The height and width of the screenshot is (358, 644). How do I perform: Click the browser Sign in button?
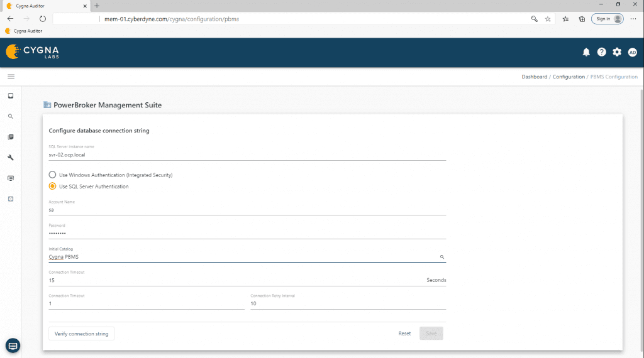point(607,19)
